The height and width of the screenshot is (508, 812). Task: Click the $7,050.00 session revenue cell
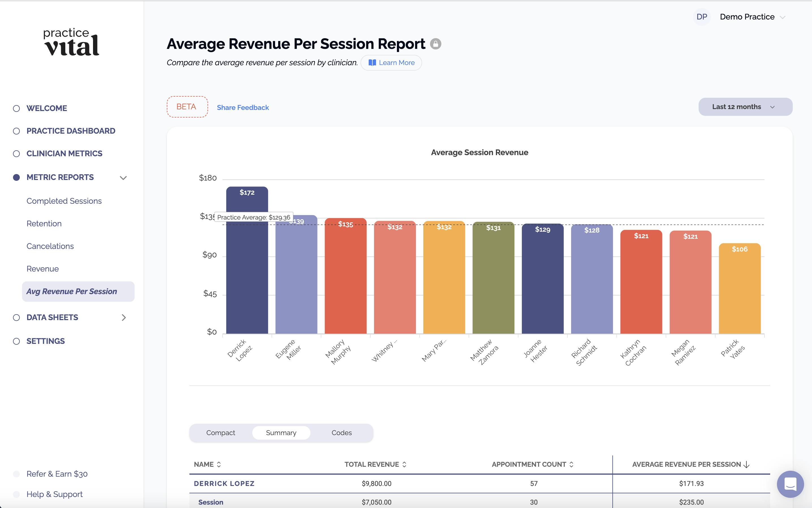click(377, 502)
